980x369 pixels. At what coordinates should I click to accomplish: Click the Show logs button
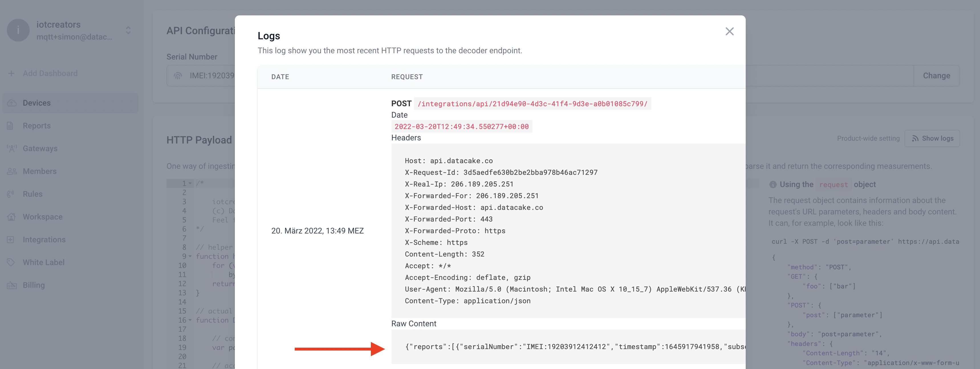pos(932,138)
